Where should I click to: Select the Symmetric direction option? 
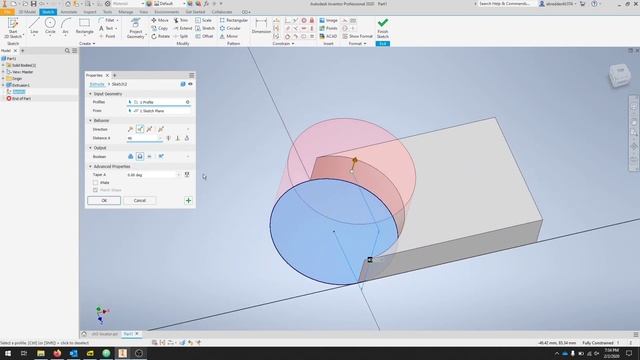(x=149, y=129)
